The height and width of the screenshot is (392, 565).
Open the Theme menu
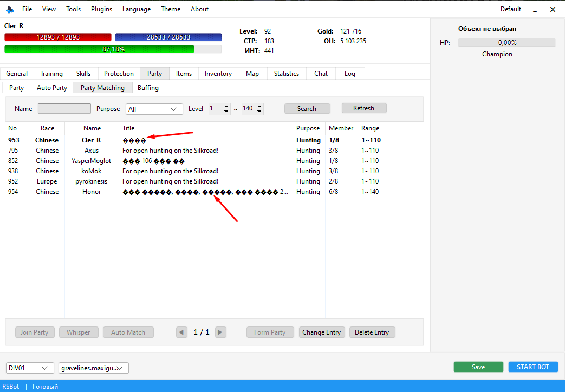coord(171,9)
